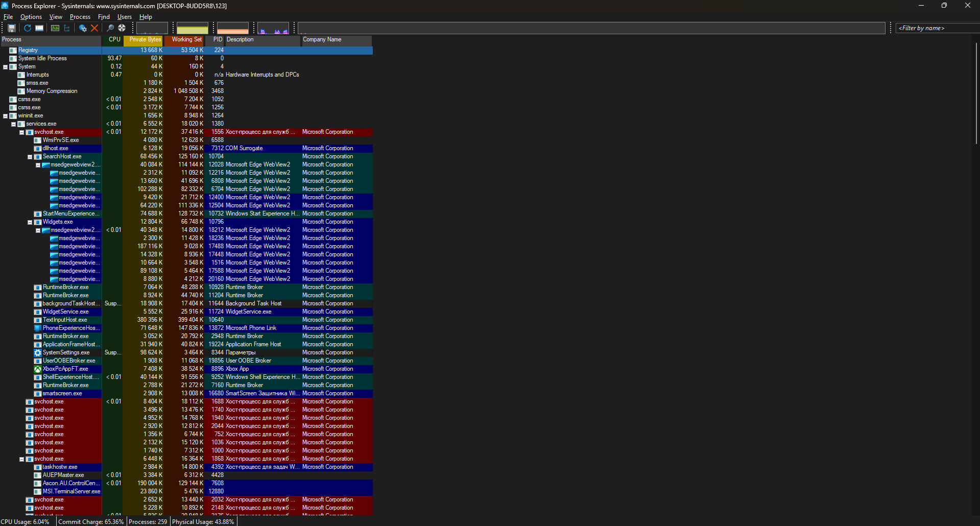Select the TextInputHost.exe process row
Image resolution: width=980 pixels, height=526 pixels.
(65, 320)
